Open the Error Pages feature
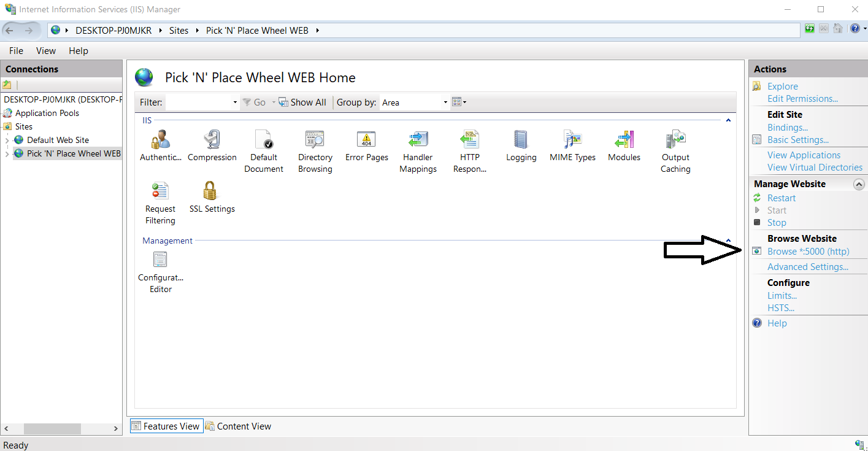The image size is (868, 451). coord(367,146)
